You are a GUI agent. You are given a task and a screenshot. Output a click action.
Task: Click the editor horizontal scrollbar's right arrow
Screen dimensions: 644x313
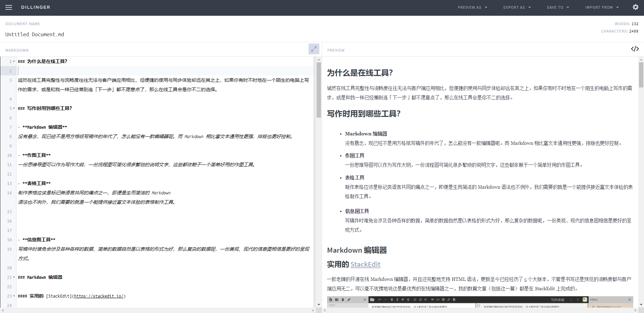click(x=313, y=311)
